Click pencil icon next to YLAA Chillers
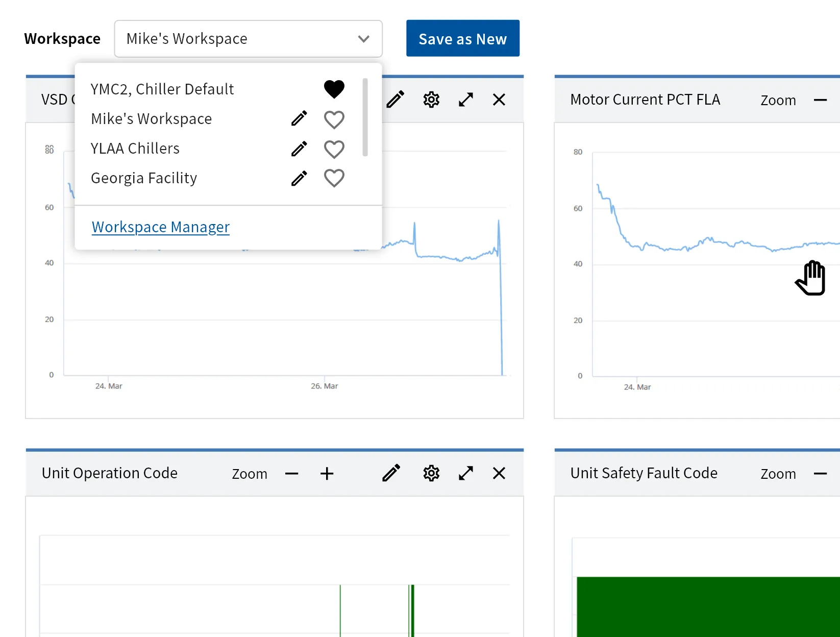 pyautogui.click(x=299, y=149)
